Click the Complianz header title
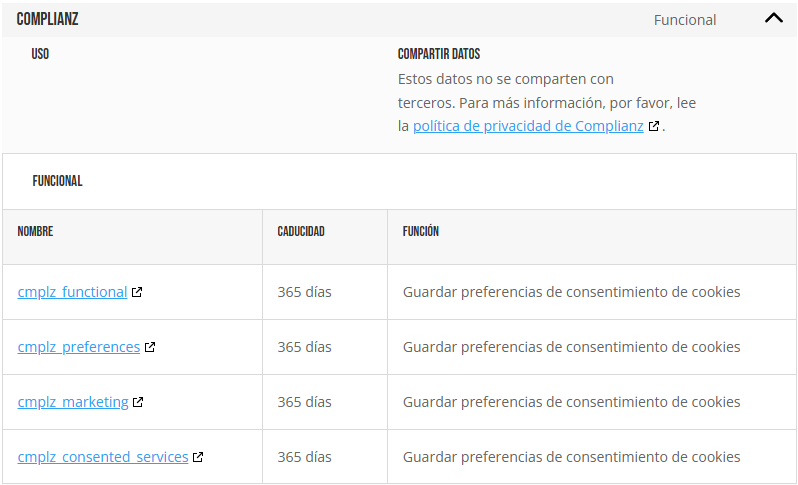This screenshot has height=485, width=798. click(x=47, y=20)
